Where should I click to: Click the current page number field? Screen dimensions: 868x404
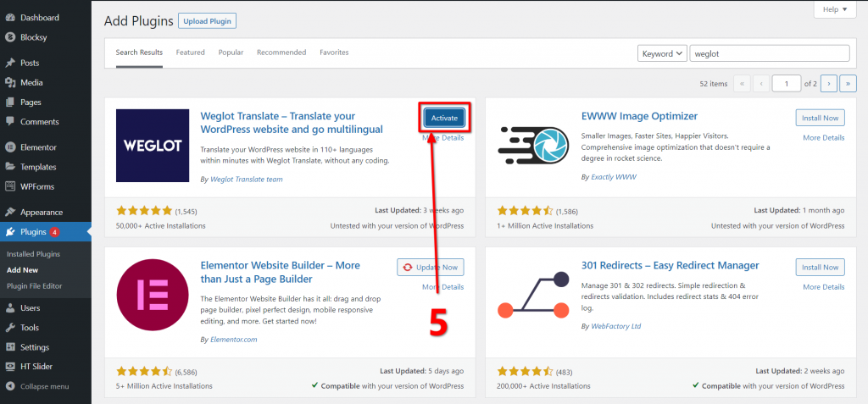point(787,84)
